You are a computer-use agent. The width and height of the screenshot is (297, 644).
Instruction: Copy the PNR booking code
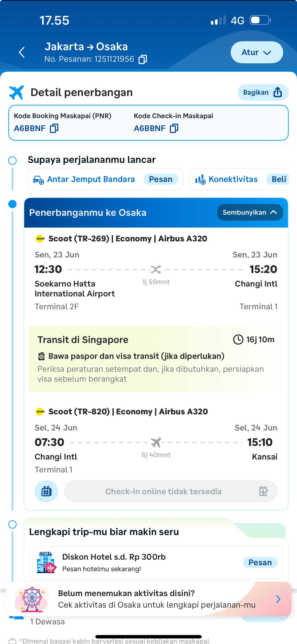coord(54,129)
